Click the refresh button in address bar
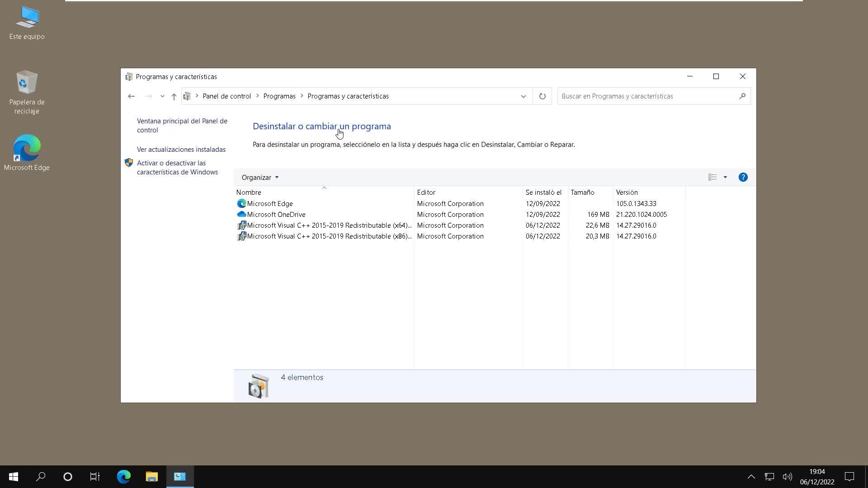This screenshot has height=488, width=868. [x=542, y=96]
